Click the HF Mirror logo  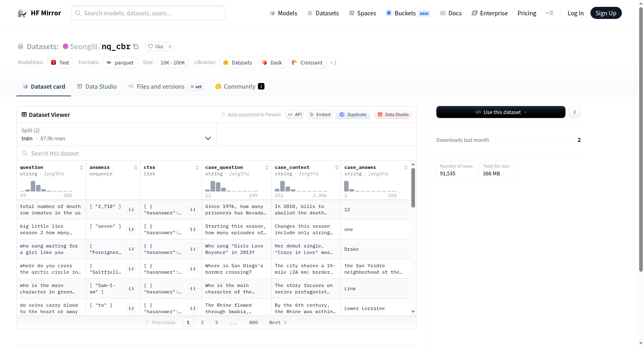(39, 13)
